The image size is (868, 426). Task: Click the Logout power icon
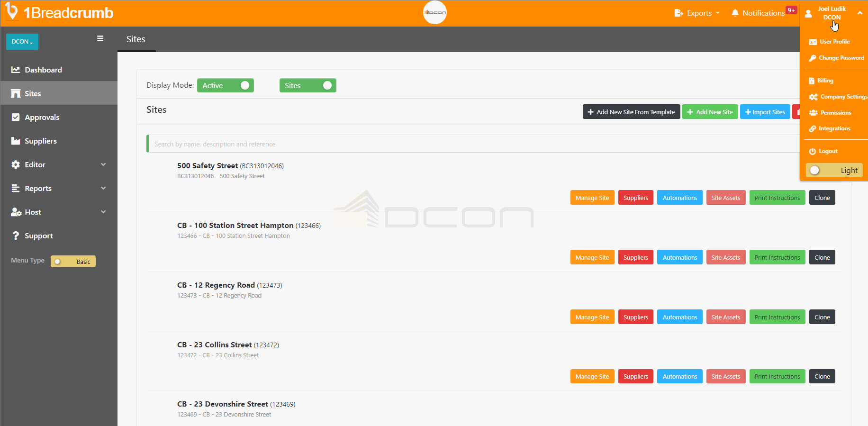[x=813, y=151]
